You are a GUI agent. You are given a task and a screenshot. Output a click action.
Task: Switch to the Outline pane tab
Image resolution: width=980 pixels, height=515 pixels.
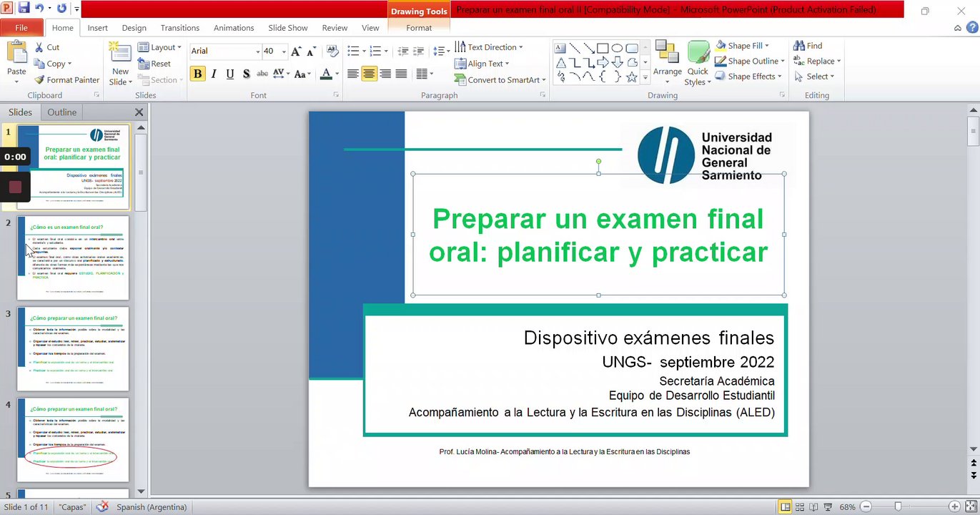(x=62, y=112)
